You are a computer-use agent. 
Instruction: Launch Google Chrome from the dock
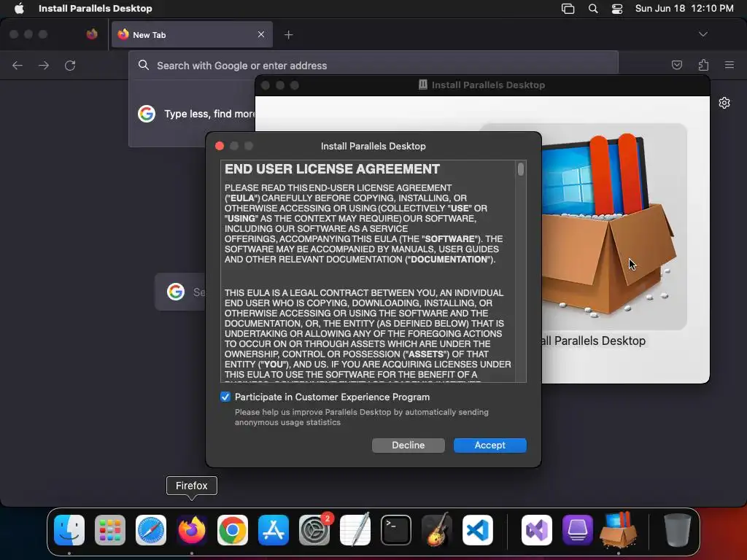(233, 530)
